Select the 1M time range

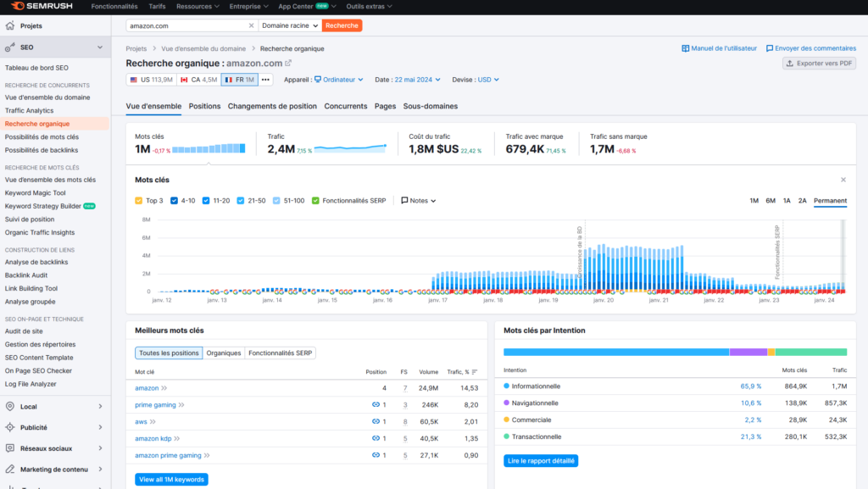click(x=754, y=201)
